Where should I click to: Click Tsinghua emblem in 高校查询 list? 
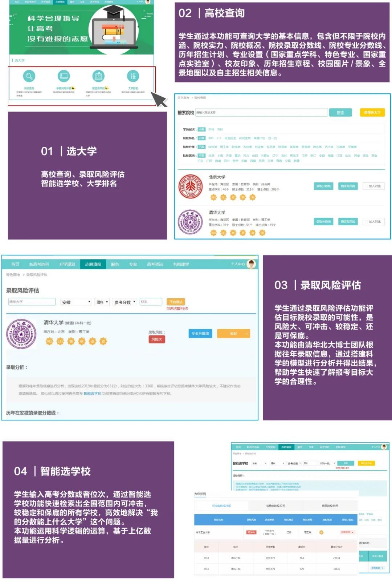(191, 222)
